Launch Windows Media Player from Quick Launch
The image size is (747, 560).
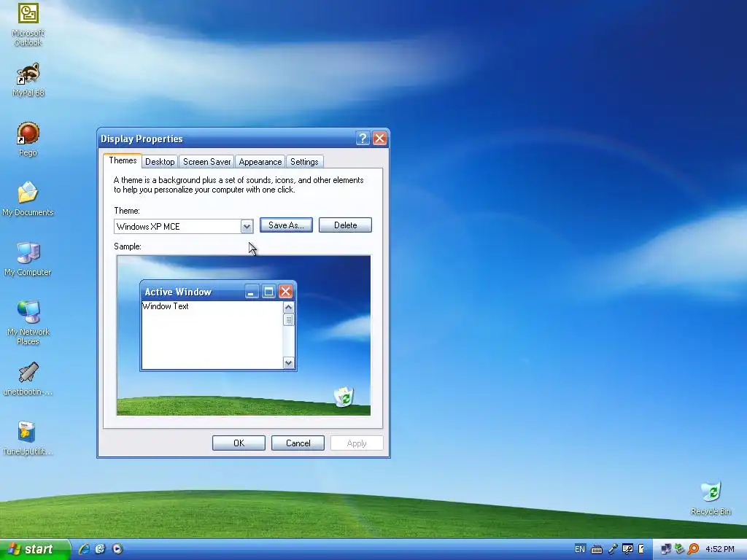[117, 549]
